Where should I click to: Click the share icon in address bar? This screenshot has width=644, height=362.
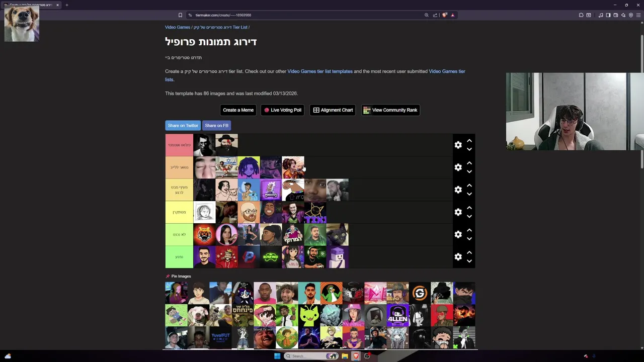coord(435,15)
